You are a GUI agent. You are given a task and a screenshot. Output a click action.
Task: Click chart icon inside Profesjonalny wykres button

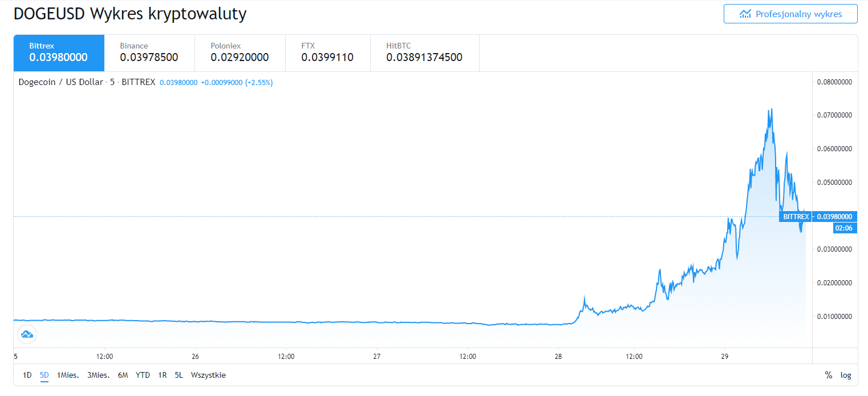[745, 14]
